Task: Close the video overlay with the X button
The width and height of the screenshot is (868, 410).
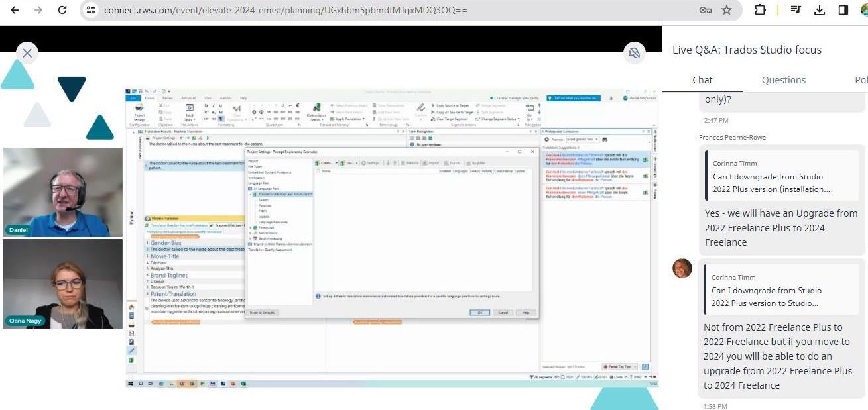Action: [x=27, y=53]
